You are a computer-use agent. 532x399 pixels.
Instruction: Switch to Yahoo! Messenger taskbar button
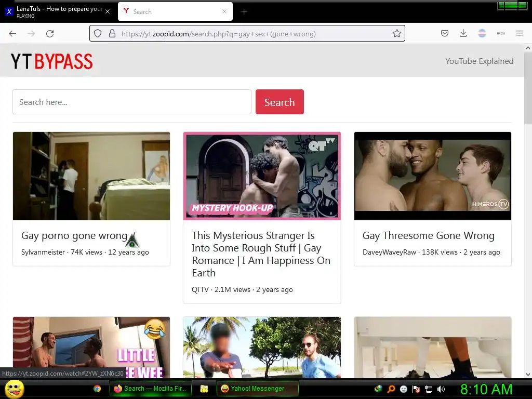[258, 389]
